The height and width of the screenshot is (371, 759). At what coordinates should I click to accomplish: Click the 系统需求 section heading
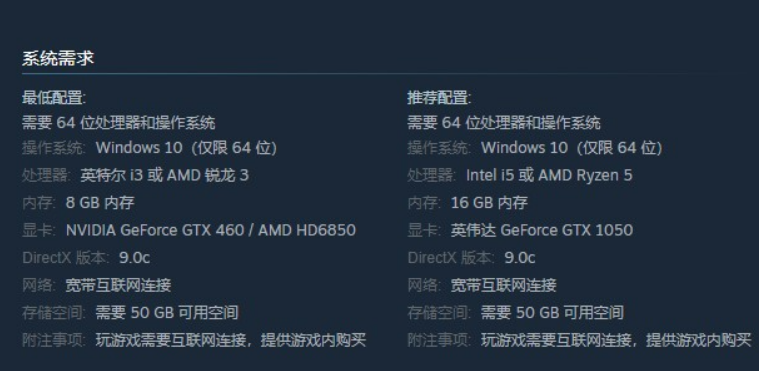58,59
